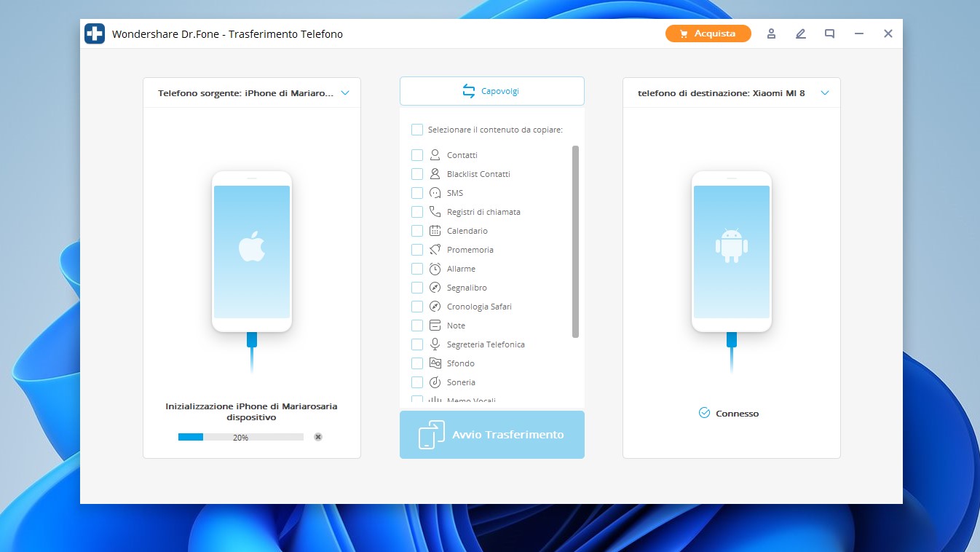Tick the Cronologia Safari checkbox
This screenshot has height=552, width=980.
coord(417,307)
